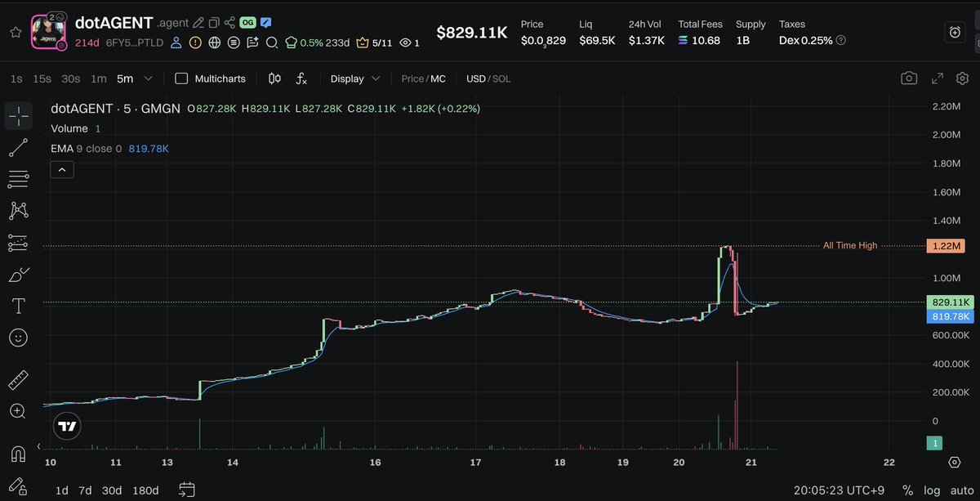Toggle the eye watchers icon showing 1
The height and width of the screenshot is (501, 980).
409,42
